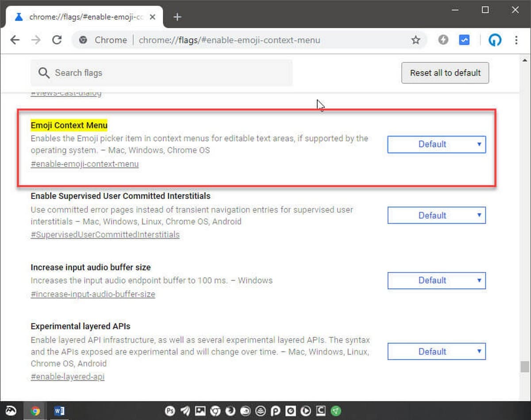The height and width of the screenshot is (420, 531).
Task: Open the wing-shaped app in the taskbar
Action: point(185,411)
